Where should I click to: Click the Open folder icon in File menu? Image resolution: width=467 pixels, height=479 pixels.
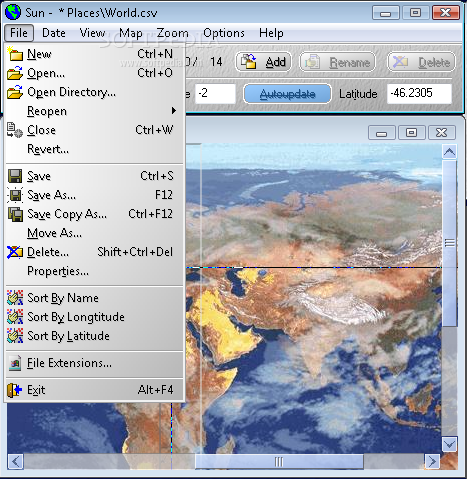point(15,73)
